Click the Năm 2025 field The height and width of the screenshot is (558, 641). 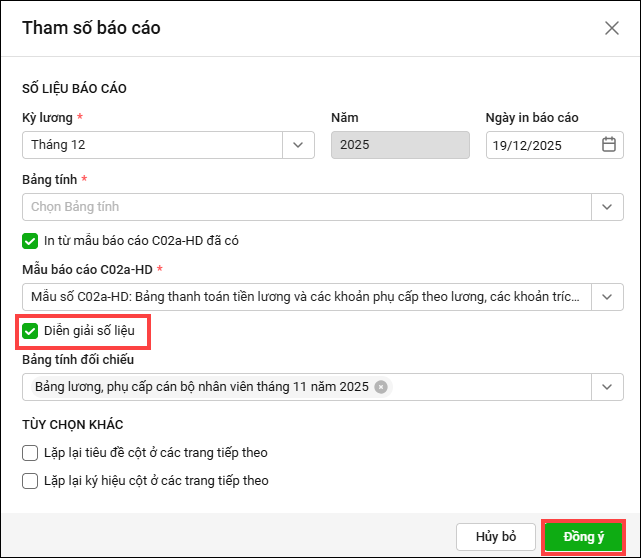399,145
